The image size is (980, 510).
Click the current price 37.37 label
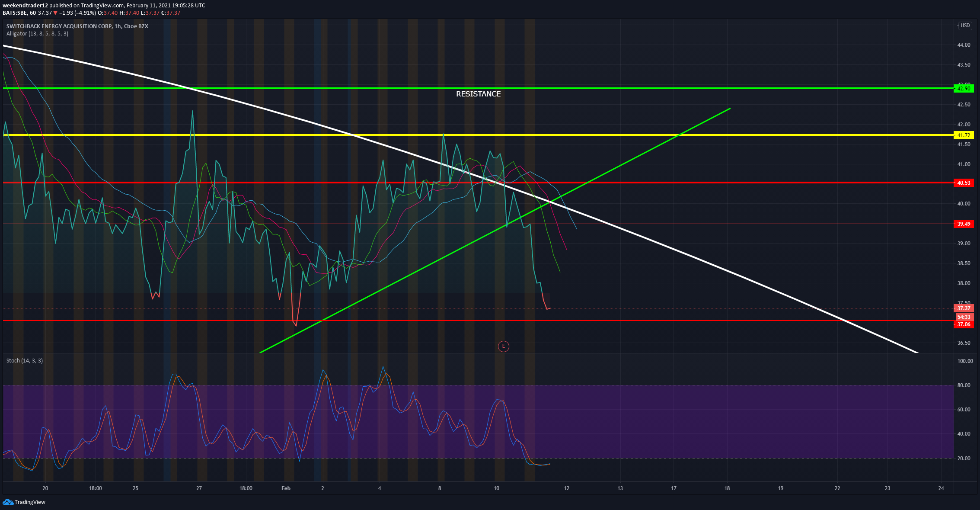964,308
